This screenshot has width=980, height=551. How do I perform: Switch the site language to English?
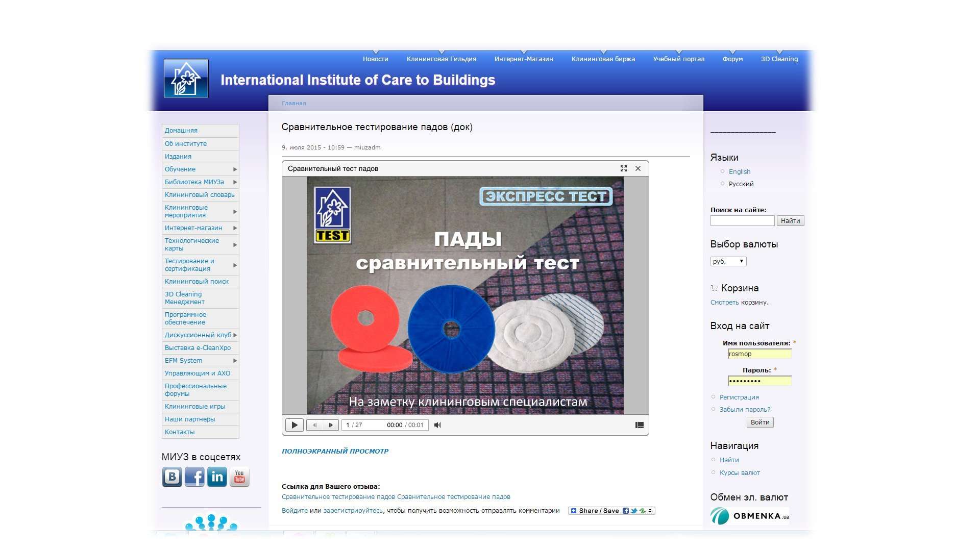pyautogui.click(x=740, y=172)
